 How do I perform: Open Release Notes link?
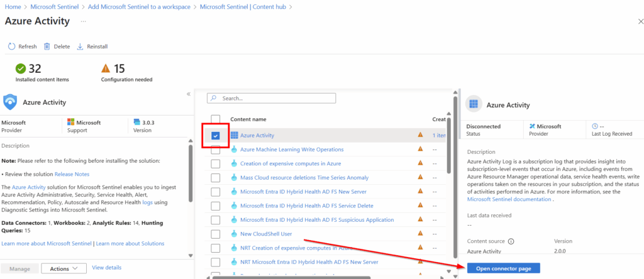click(72, 174)
